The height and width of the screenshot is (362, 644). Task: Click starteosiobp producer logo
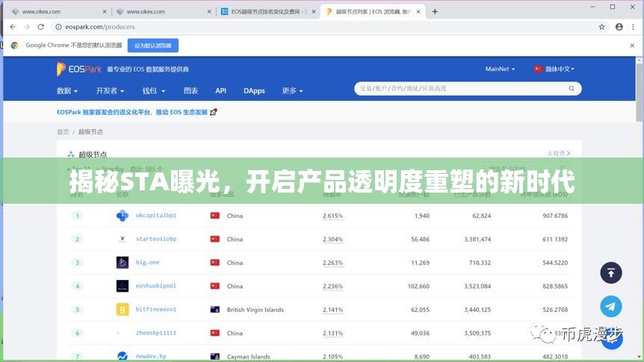tap(123, 239)
